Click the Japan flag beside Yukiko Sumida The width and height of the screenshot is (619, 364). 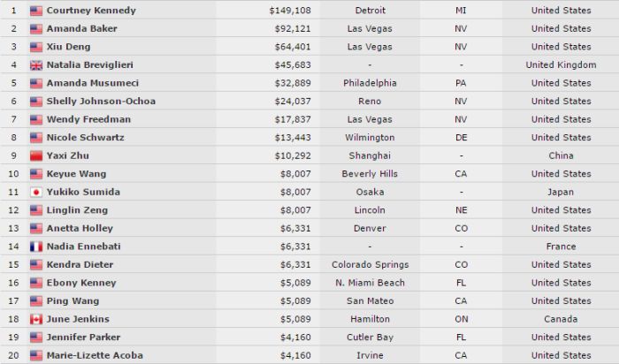[36, 192]
